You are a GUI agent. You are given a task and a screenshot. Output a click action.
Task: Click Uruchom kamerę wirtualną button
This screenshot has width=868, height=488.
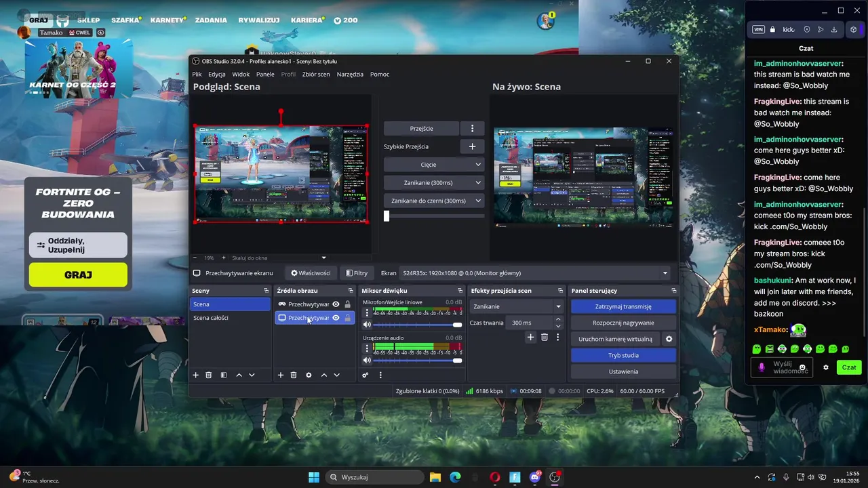pyautogui.click(x=615, y=339)
